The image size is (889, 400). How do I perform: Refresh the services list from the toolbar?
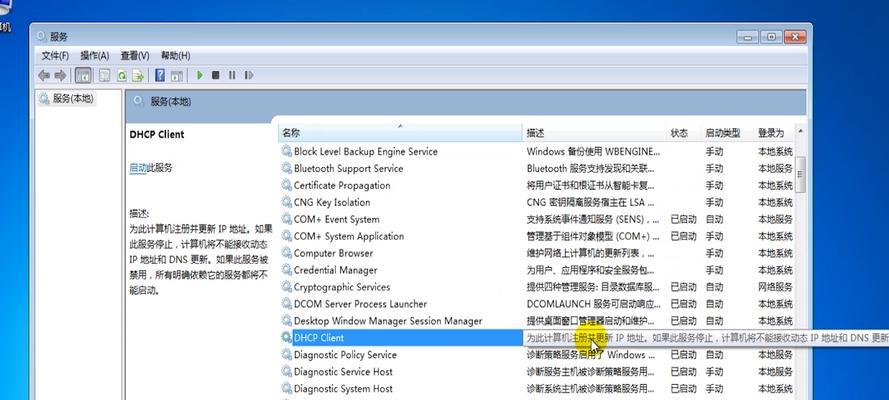pos(121,75)
